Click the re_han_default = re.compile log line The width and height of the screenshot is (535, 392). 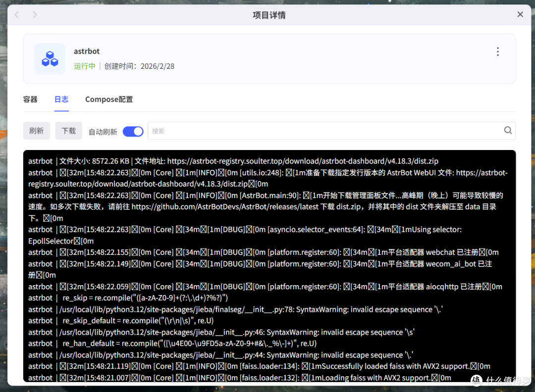(172, 343)
